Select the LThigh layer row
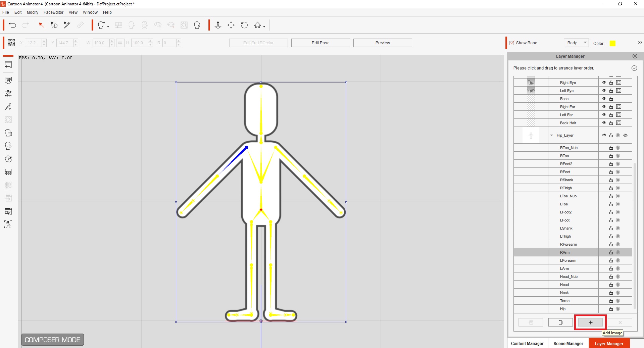The width and height of the screenshot is (644, 348). click(x=573, y=236)
